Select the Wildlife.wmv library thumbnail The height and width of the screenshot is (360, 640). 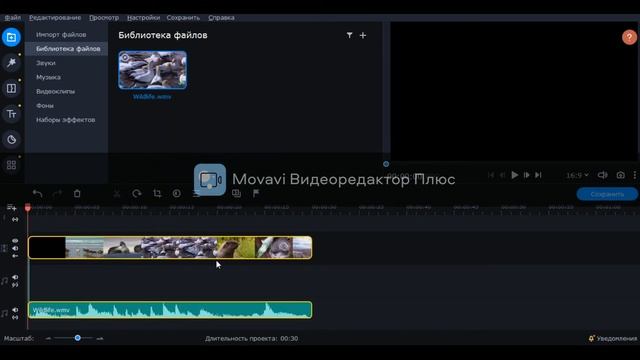(153, 70)
